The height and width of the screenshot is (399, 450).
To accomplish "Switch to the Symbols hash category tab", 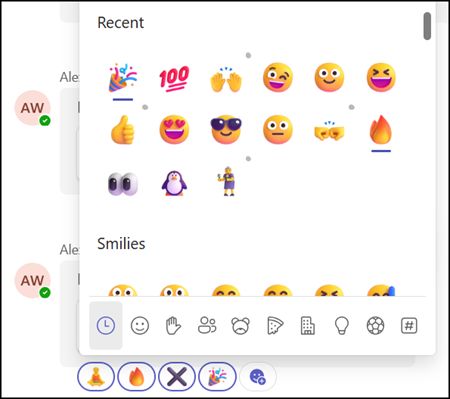I will (x=409, y=325).
